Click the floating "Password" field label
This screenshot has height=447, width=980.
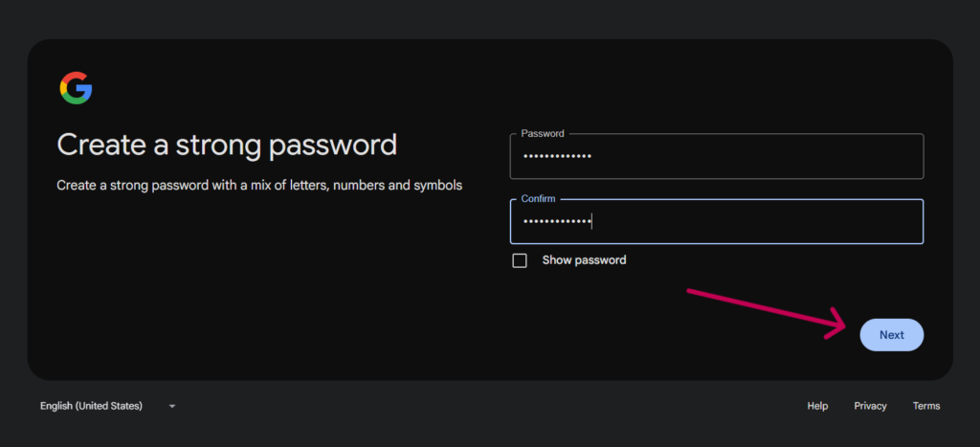coord(543,134)
